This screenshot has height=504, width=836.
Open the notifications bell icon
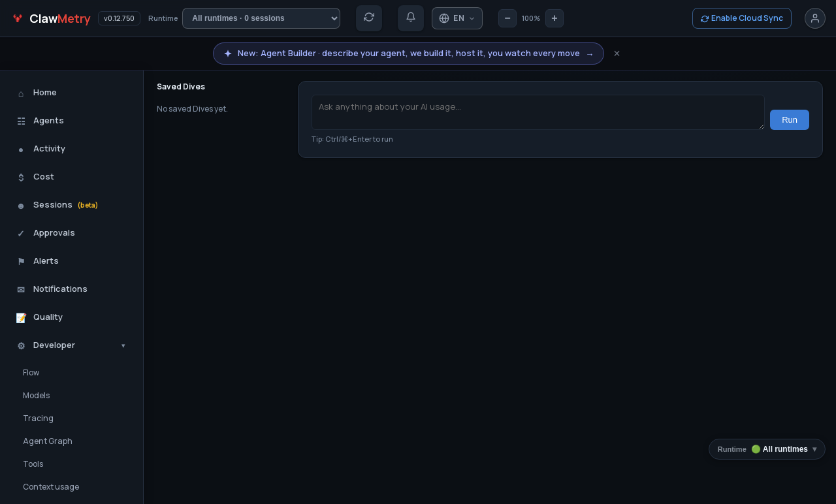click(411, 18)
